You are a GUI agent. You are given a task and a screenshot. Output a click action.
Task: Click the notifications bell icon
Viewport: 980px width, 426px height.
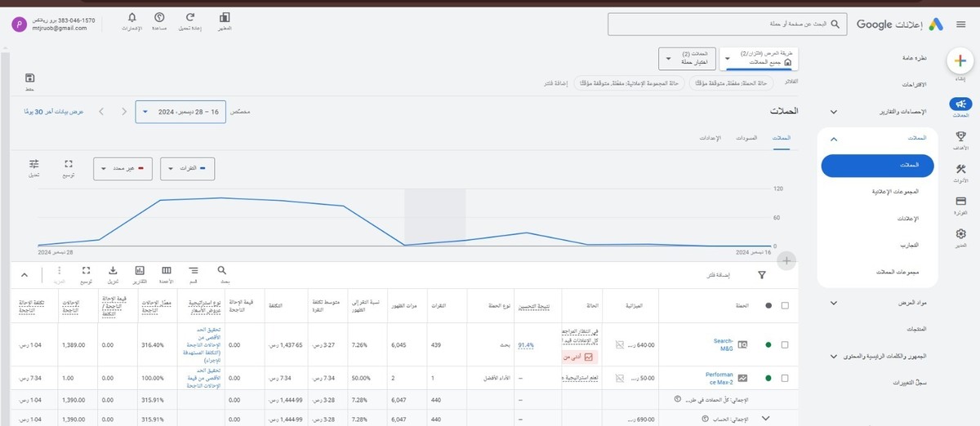point(132,17)
